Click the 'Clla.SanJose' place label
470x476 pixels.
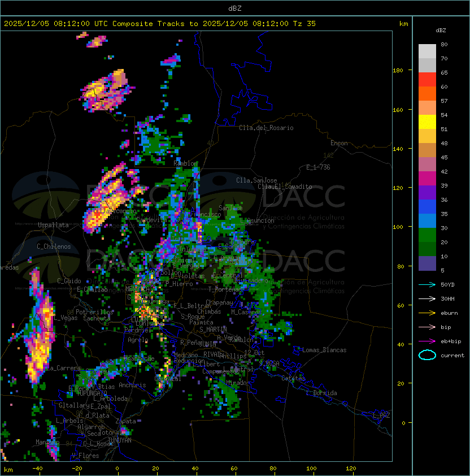256,180
